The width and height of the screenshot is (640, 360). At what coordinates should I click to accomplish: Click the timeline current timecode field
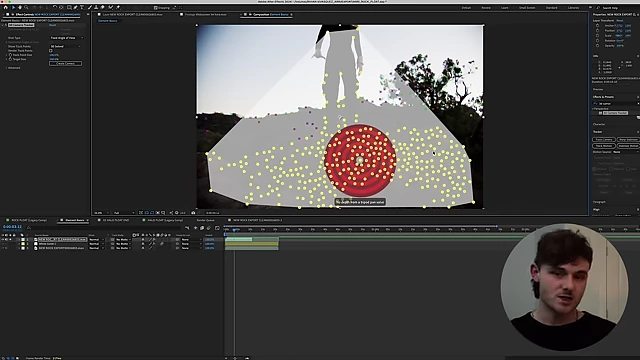point(12,227)
